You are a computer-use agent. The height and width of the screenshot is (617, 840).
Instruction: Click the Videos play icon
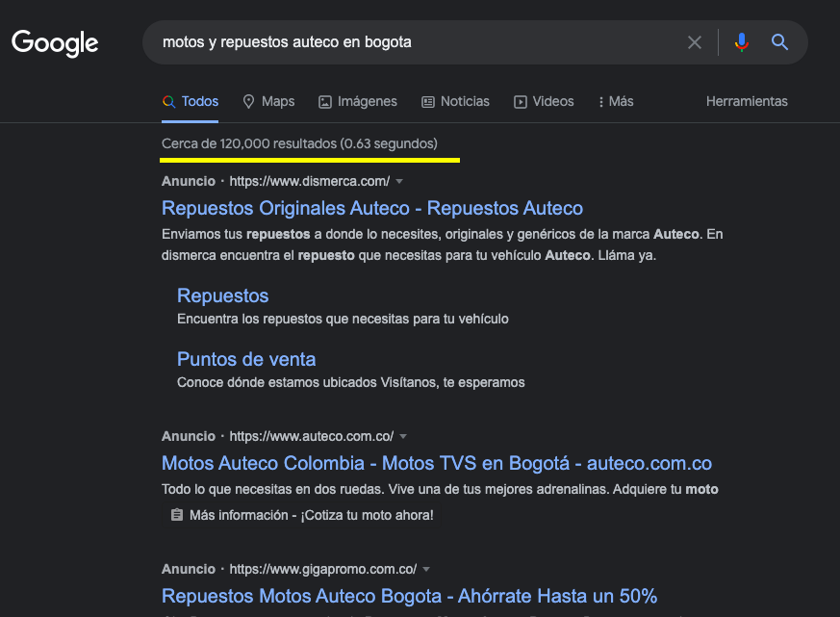click(x=521, y=102)
